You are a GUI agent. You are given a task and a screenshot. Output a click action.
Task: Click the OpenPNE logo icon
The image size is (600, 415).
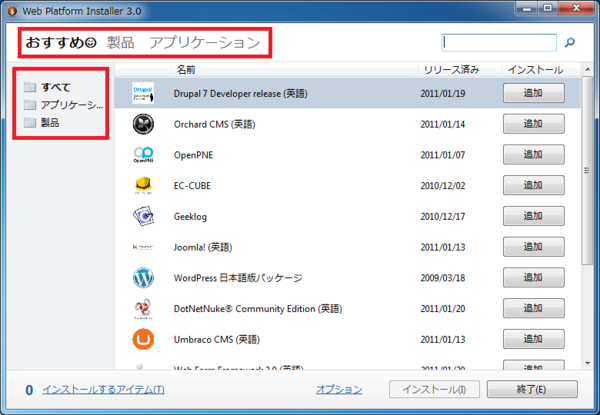pyautogui.click(x=143, y=155)
